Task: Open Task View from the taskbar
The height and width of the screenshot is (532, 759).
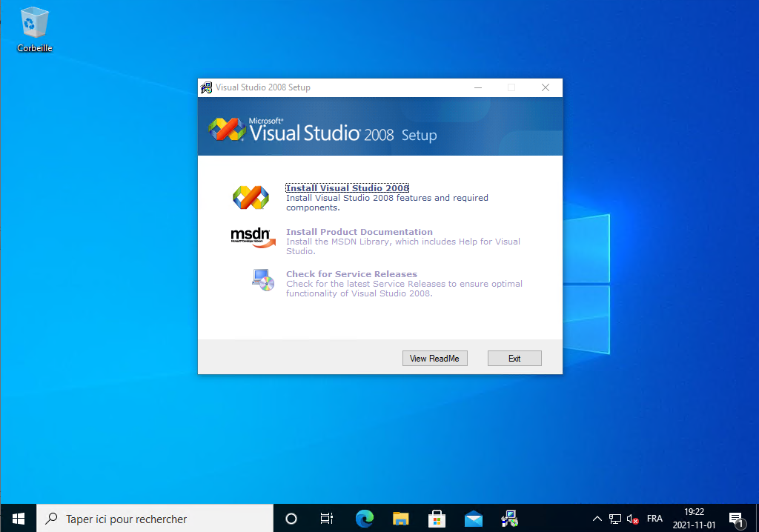Action: pyautogui.click(x=327, y=519)
